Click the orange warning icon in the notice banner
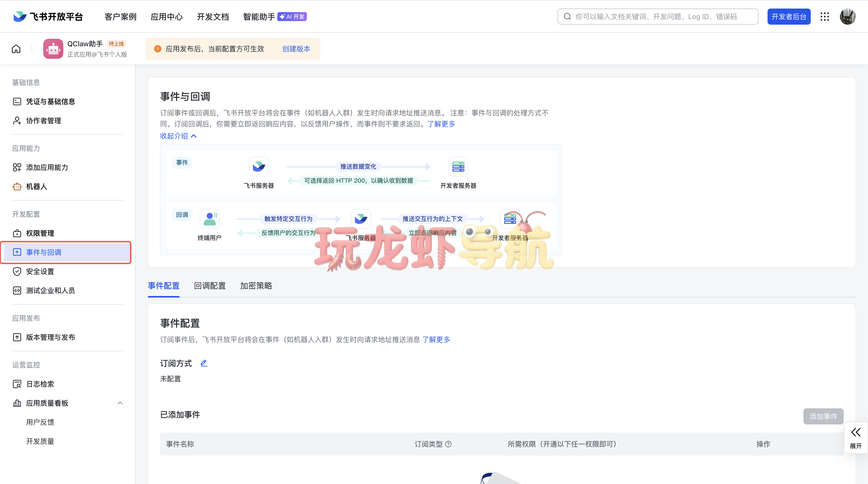 coord(157,49)
